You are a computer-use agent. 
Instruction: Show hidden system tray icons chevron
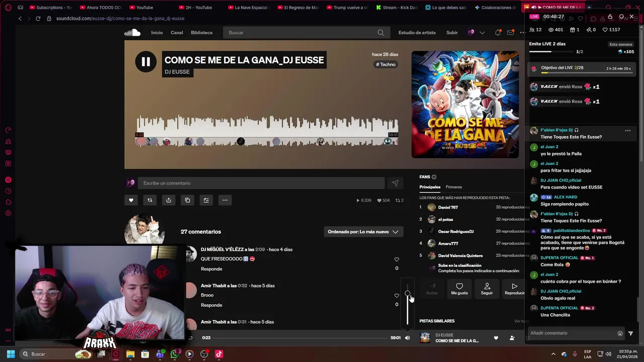[x=553, y=354]
